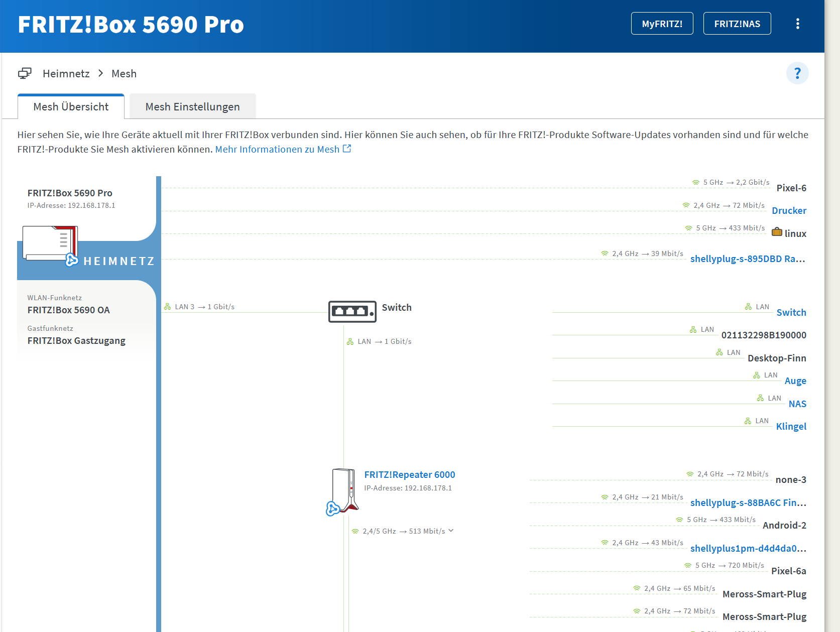Go to Heimnetz breadcrumb entry
This screenshot has height=632, width=840.
point(66,74)
